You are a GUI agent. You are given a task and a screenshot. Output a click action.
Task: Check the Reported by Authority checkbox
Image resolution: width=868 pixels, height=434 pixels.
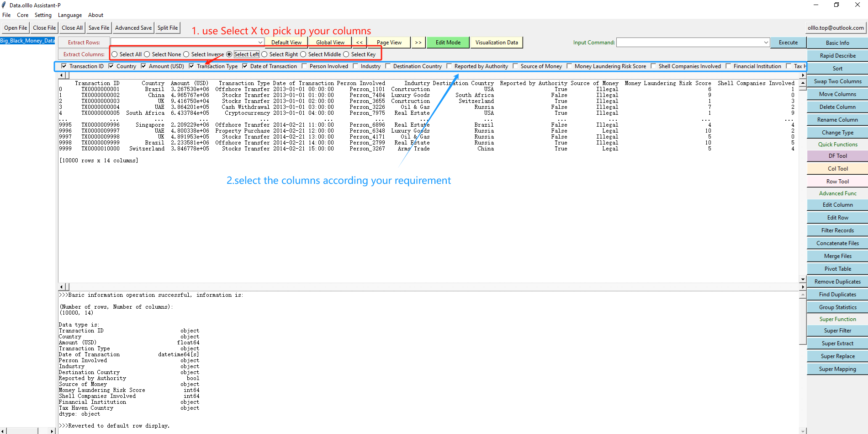pos(449,66)
